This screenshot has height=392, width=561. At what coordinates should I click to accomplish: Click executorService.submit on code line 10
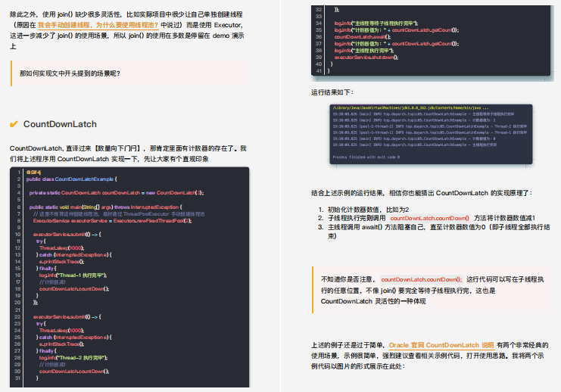click(67, 235)
